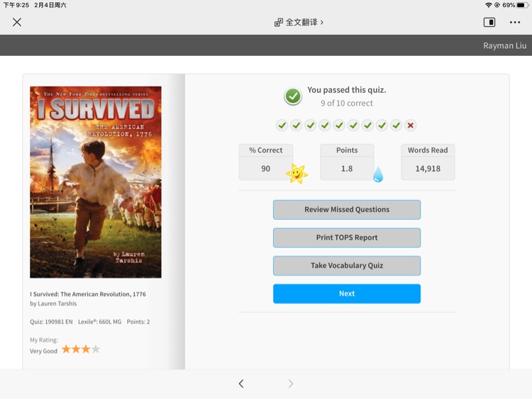Screen dimensions: 532x399
Task: Click the author line by Lauren Tarshis
Action: point(53,304)
